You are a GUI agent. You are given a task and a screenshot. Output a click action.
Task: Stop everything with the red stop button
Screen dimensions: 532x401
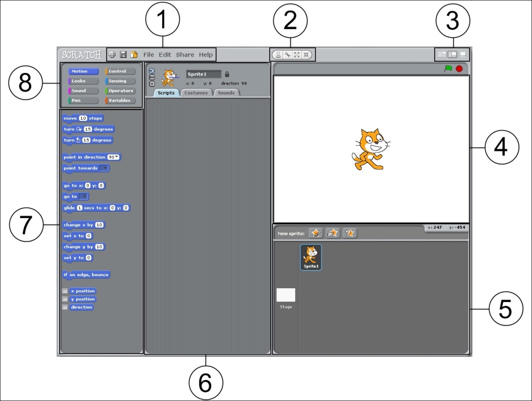pos(459,69)
